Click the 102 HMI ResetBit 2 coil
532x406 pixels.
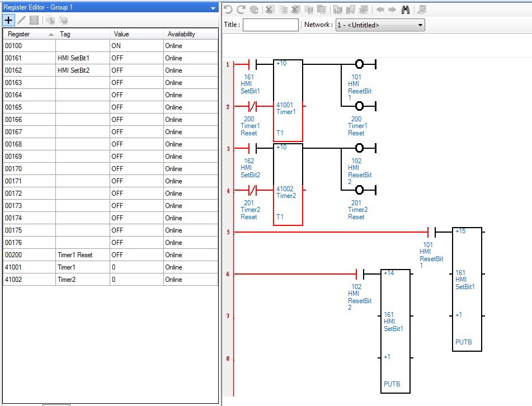[x=359, y=148]
